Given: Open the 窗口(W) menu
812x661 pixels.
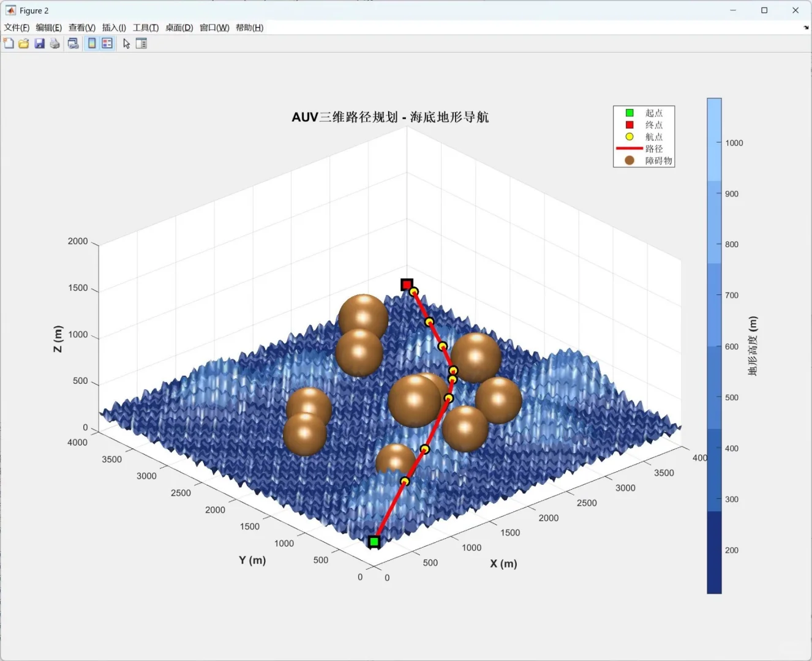Looking at the screenshot, I should 214,28.
